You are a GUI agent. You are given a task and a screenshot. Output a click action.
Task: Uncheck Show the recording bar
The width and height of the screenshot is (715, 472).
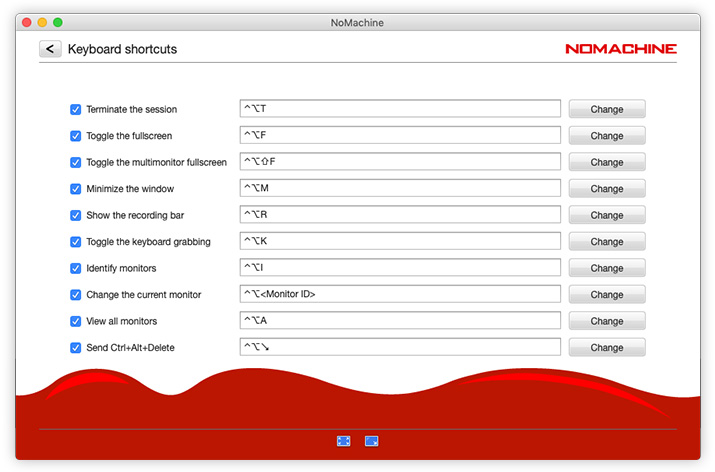click(x=76, y=215)
